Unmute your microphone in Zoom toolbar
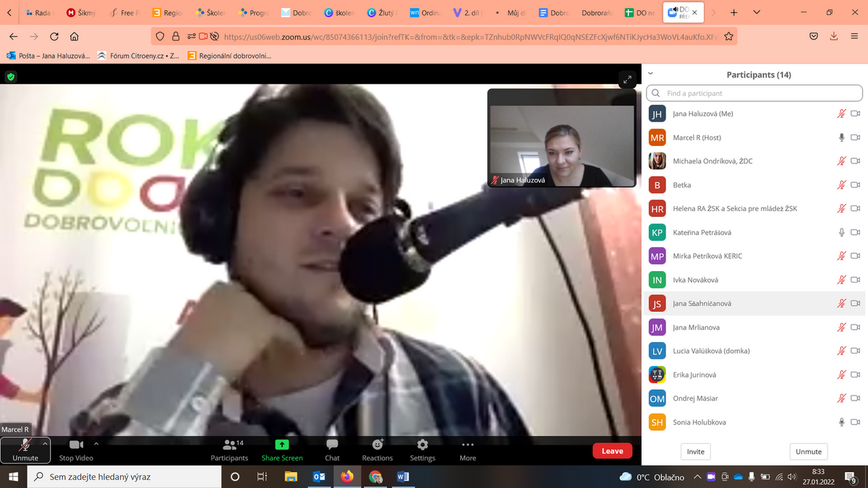868x488 pixels. (25, 450)
